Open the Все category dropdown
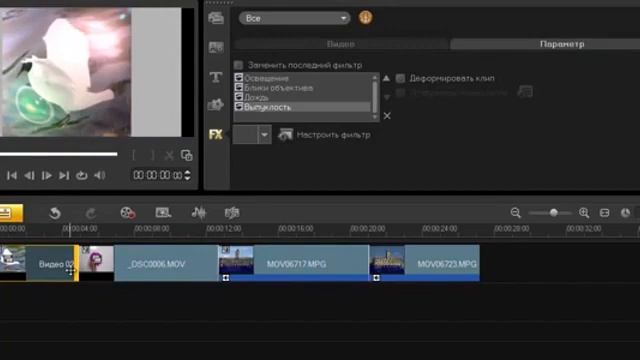 point(294,18)
